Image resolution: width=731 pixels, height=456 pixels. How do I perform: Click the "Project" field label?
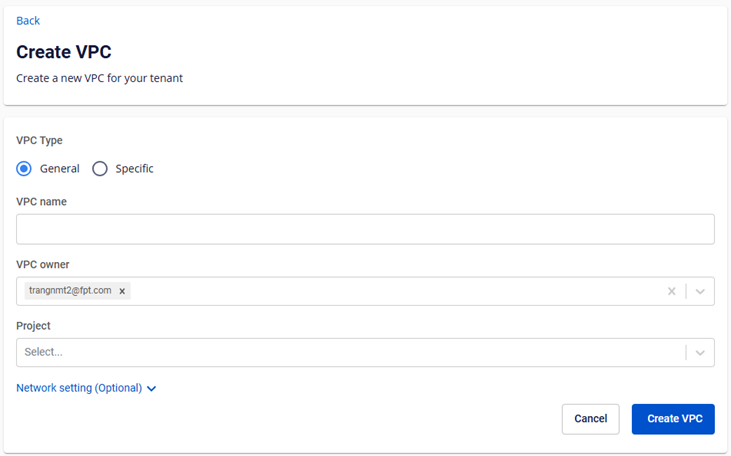33,325
